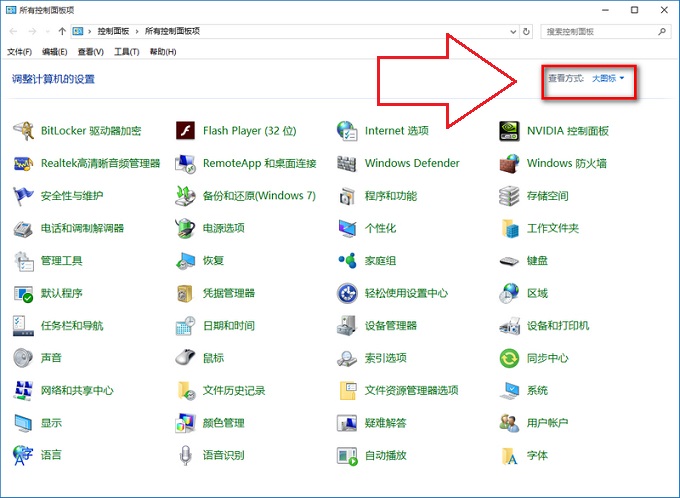Screen dimensions: 680x498
Task: Open the Windows Defender wall icon
Action: click(347, 163)
